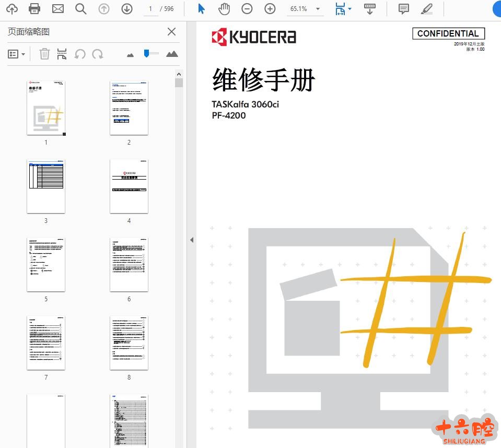Open the 65.1% zoom level dropdown
501x448 pixels.
pos(318,9)
